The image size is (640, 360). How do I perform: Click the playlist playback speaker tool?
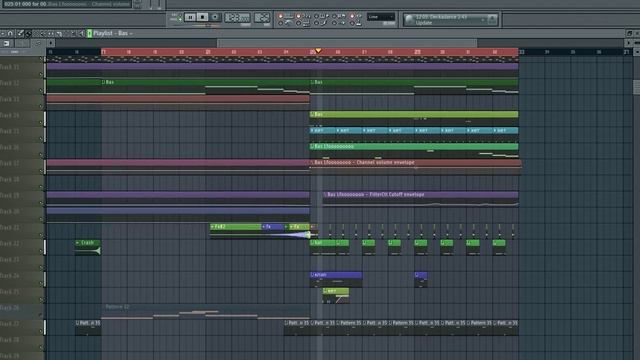81,33
